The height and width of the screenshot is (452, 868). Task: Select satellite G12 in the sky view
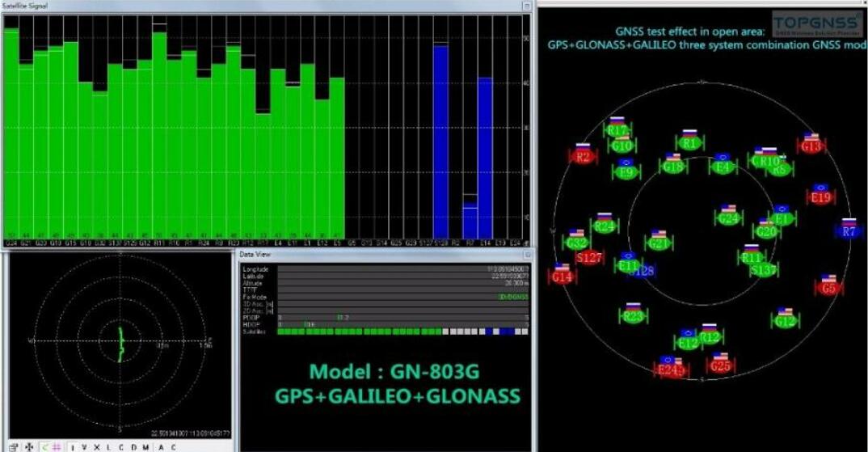click(x=786, y=321)
